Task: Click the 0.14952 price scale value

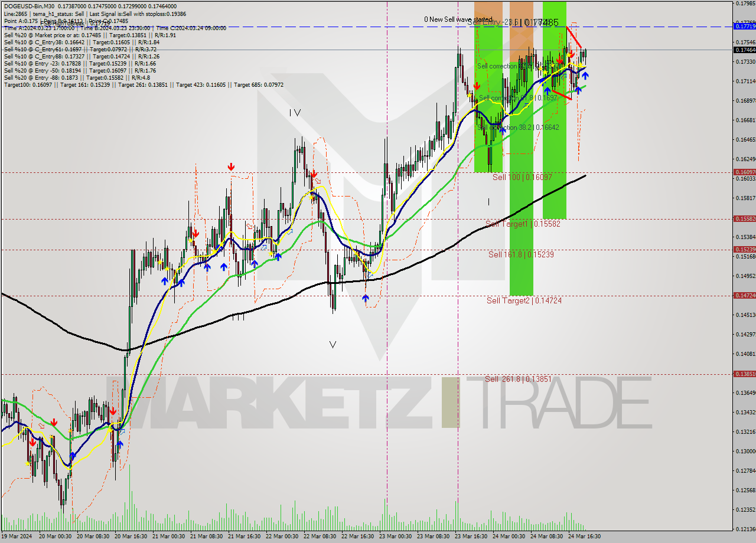Action: [x=745, y=276]
